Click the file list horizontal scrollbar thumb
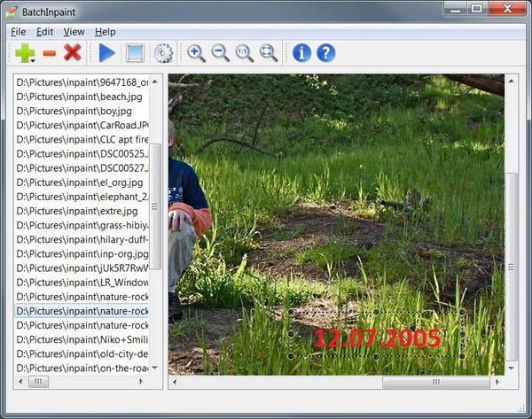 tap(38, 382)
